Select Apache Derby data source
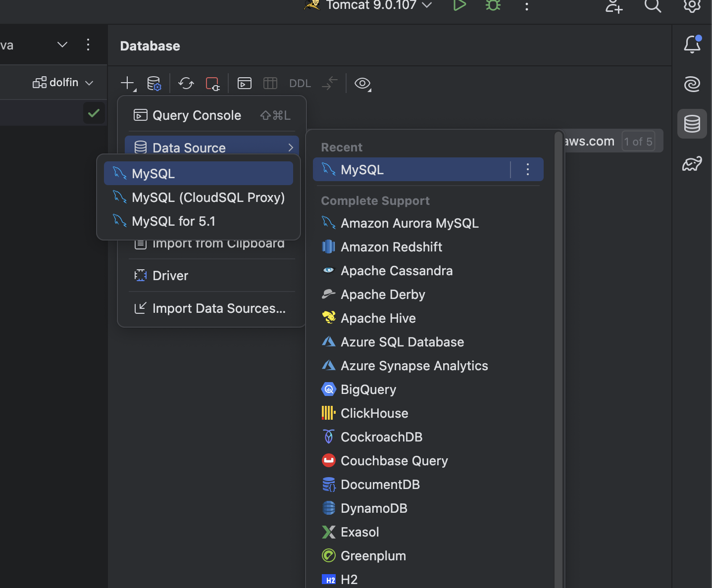Screen dimensions: 712x588 coord(428,294)
